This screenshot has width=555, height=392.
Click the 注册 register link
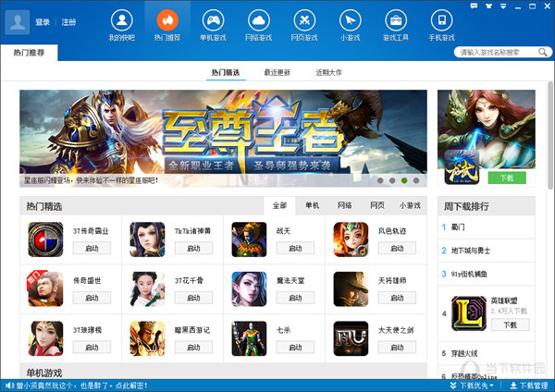tap(68, 22)
